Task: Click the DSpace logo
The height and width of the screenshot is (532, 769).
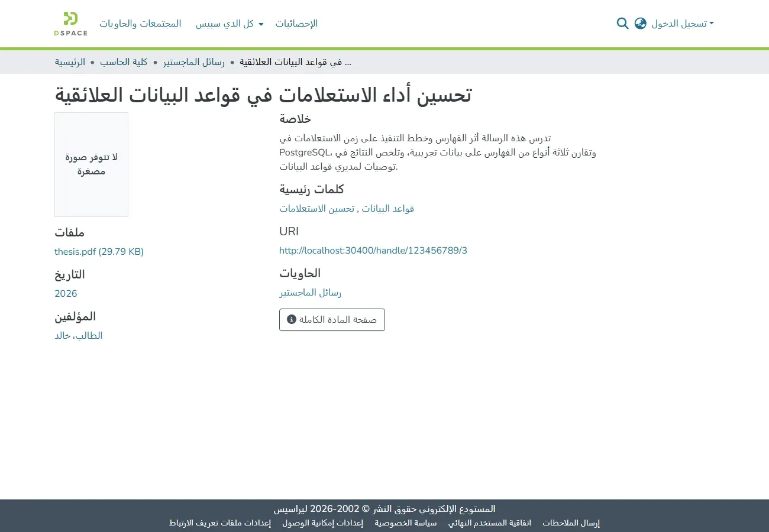Action: point(71,24)
